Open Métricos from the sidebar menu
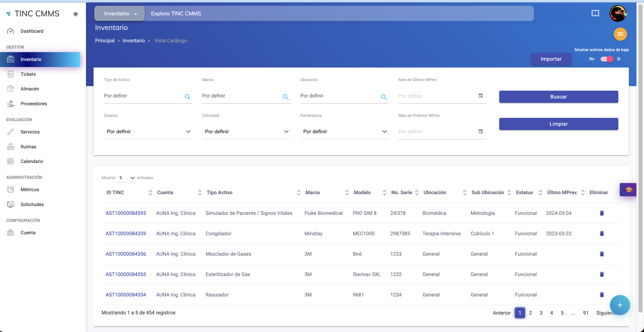 pyautogui.click(x=30, y=189)
